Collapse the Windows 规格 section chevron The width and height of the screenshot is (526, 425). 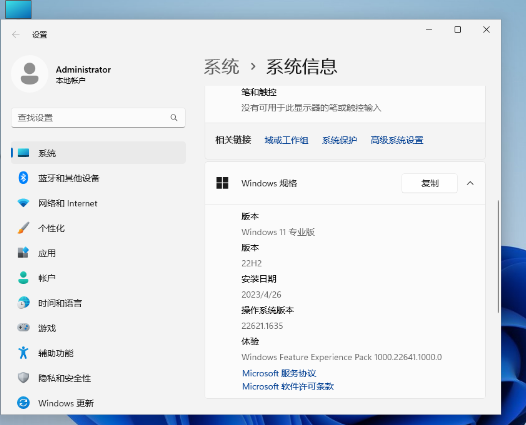[470, 183]
